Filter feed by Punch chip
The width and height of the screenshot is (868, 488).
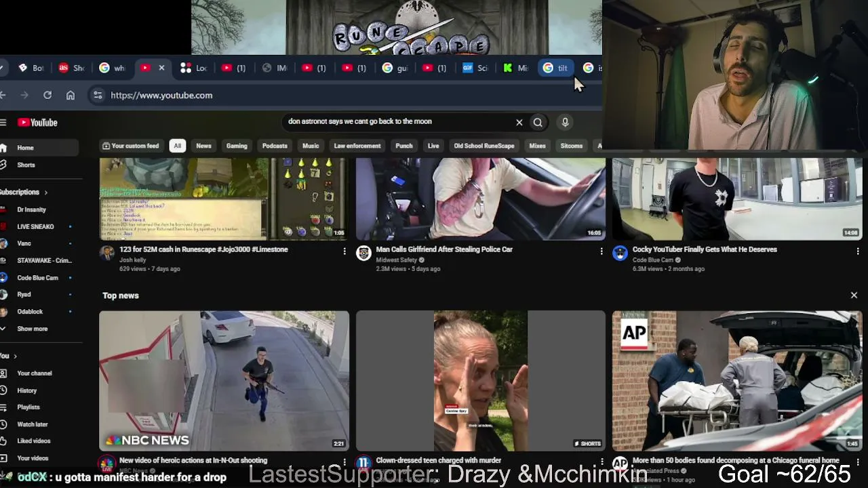404,146
